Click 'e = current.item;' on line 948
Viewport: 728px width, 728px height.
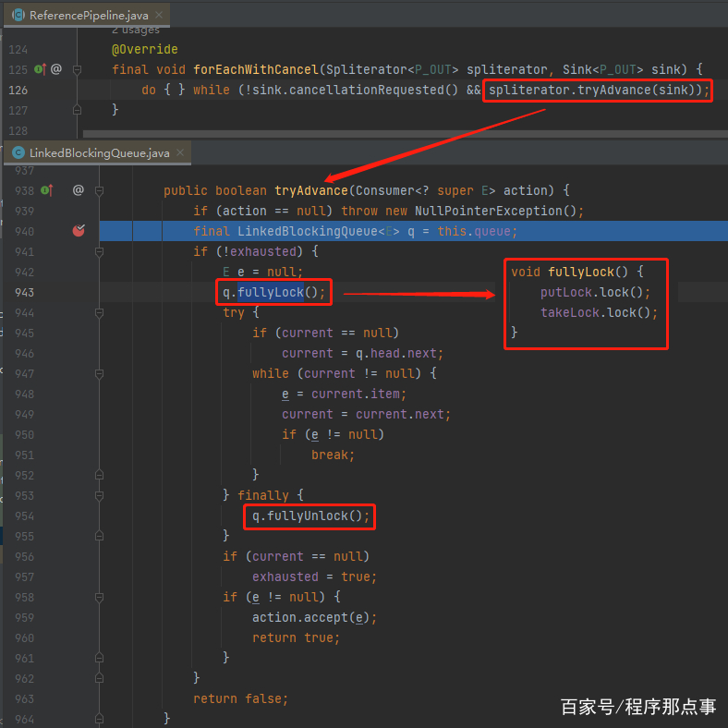pyautogui.click(x=344, y=394)
